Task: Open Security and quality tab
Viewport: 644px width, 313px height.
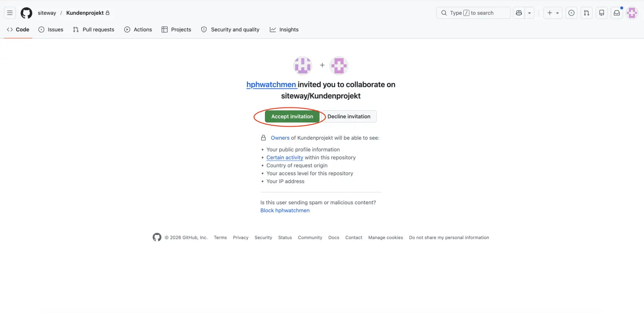Action: (230, 29)
